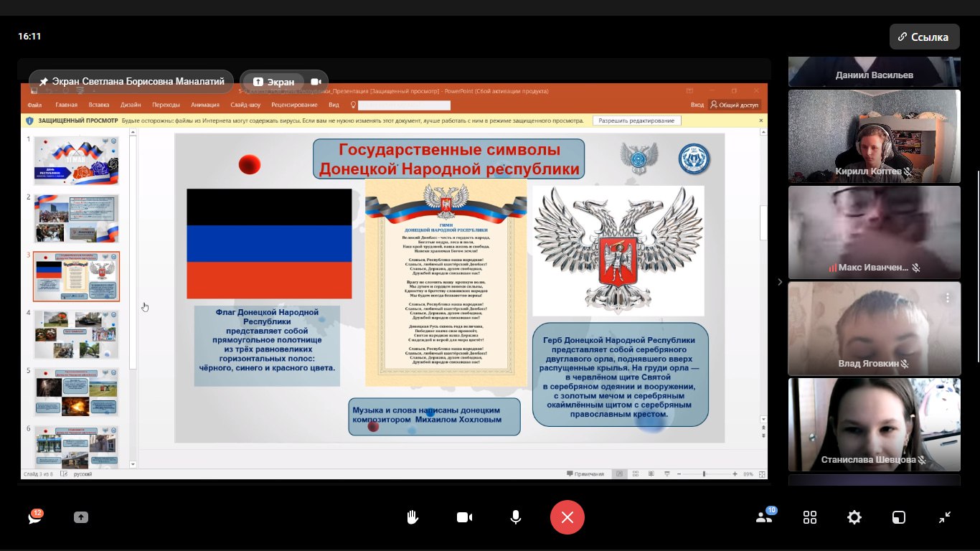Viewport: 980px width, 551px height.
Task: Exit fullscreen with the collapse arrows icon
Action: tap(945, 517)
